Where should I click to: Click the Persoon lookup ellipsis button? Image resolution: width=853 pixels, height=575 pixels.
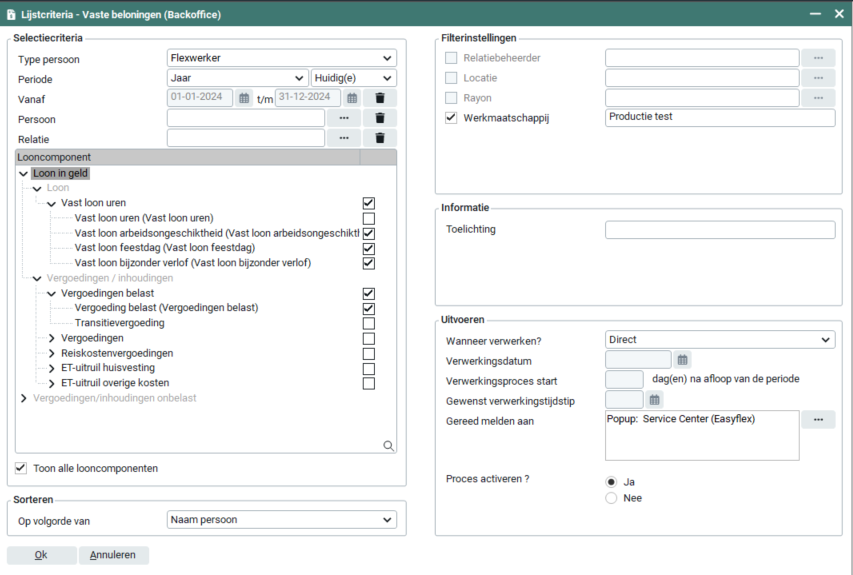344,118
